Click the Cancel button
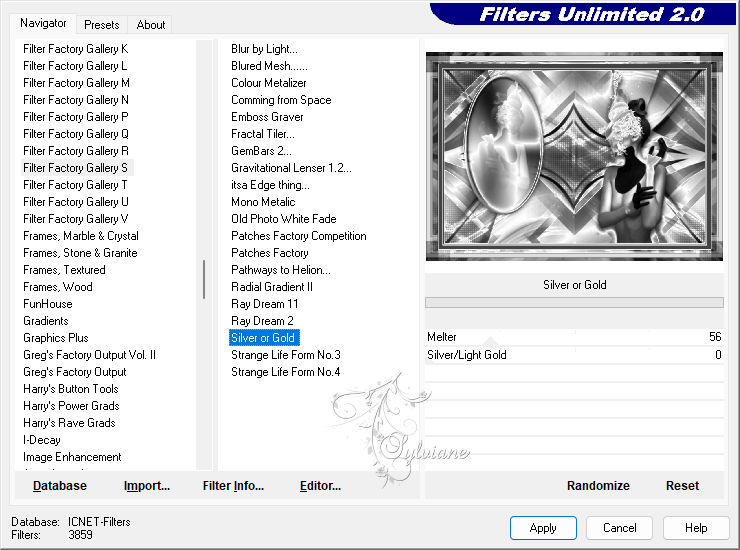 pyautogui.click(x=619, y=527)
